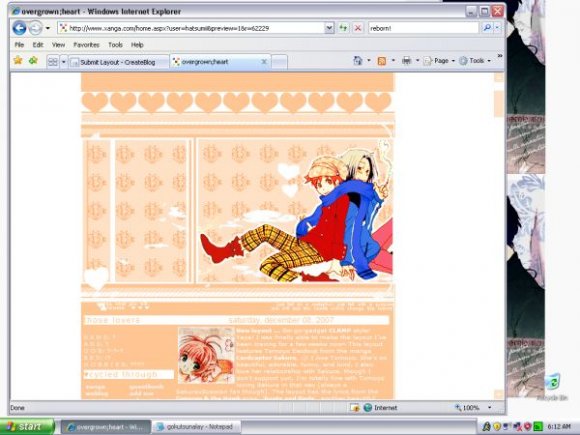The width and height of the screenshot is (580, 435).
Task: Click the Forward navigation arrow
Action: [x=35, y=28]
